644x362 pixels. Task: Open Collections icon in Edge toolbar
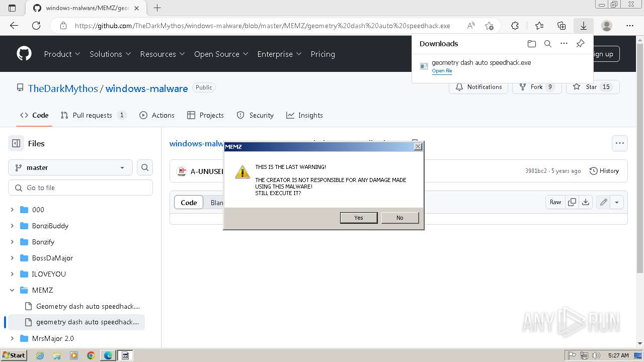(561, 26)
